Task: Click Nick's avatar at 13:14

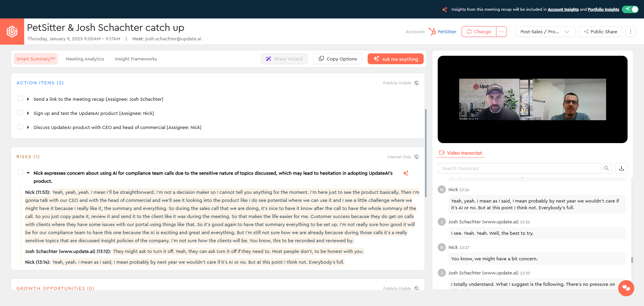Action: (442, 189)
